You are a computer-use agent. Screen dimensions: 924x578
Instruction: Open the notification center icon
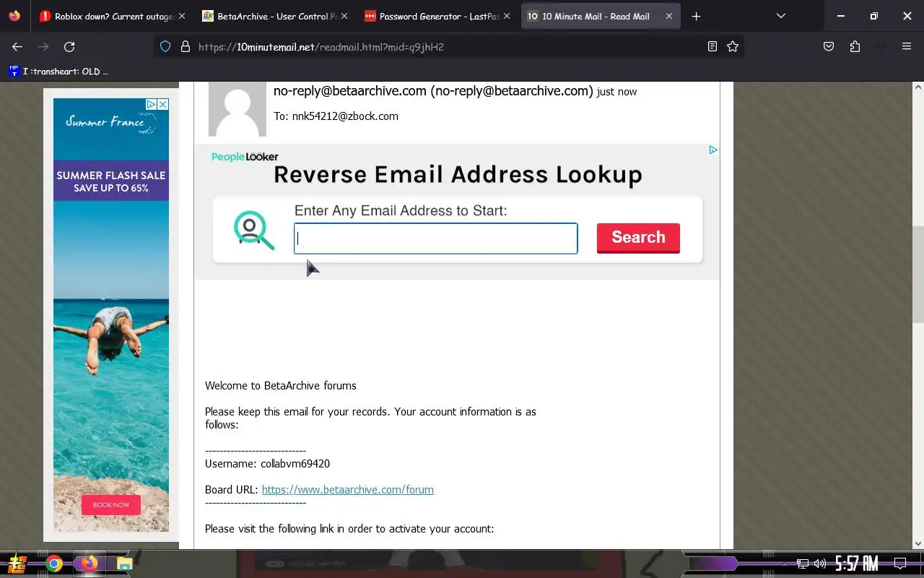900,564
